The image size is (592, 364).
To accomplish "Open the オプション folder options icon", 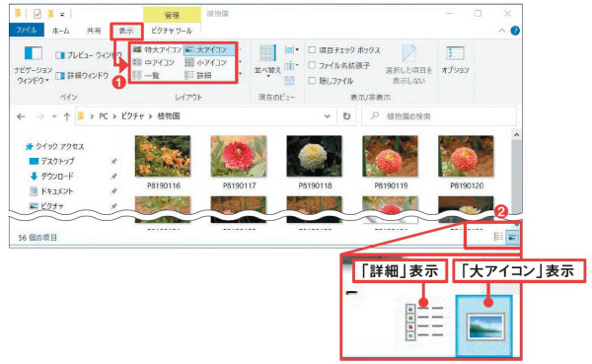I will click(x=455, y=60).
